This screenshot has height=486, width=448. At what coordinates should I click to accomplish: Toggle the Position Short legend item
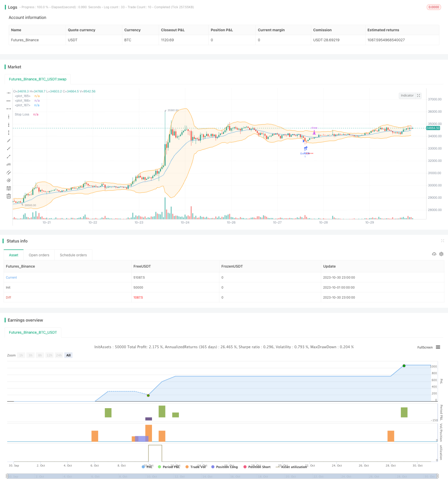click(257, 467)
